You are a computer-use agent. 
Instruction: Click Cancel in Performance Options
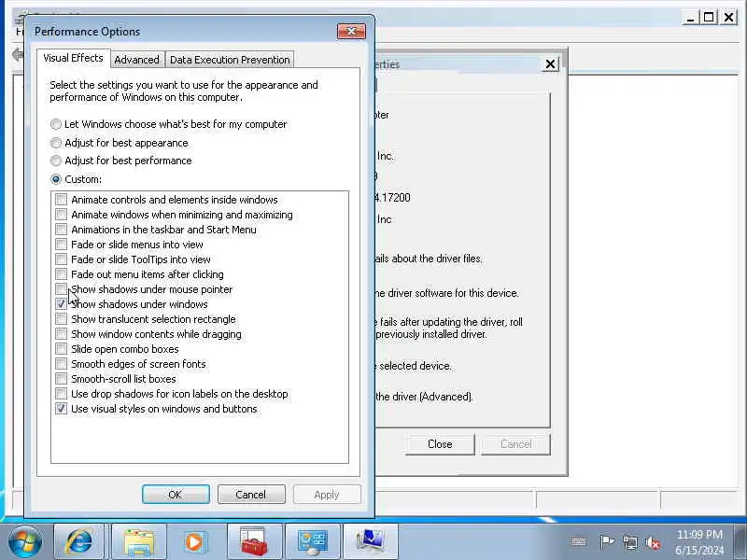coord(251,495)
